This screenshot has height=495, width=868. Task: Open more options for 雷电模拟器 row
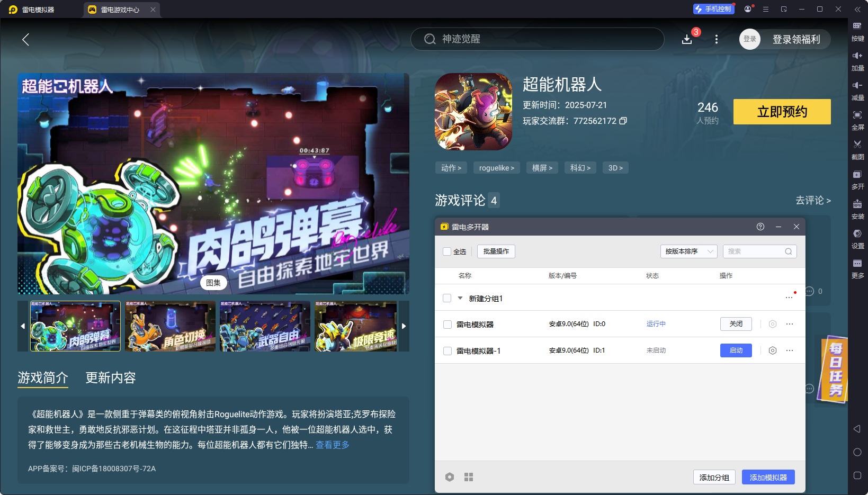point(790,324)
